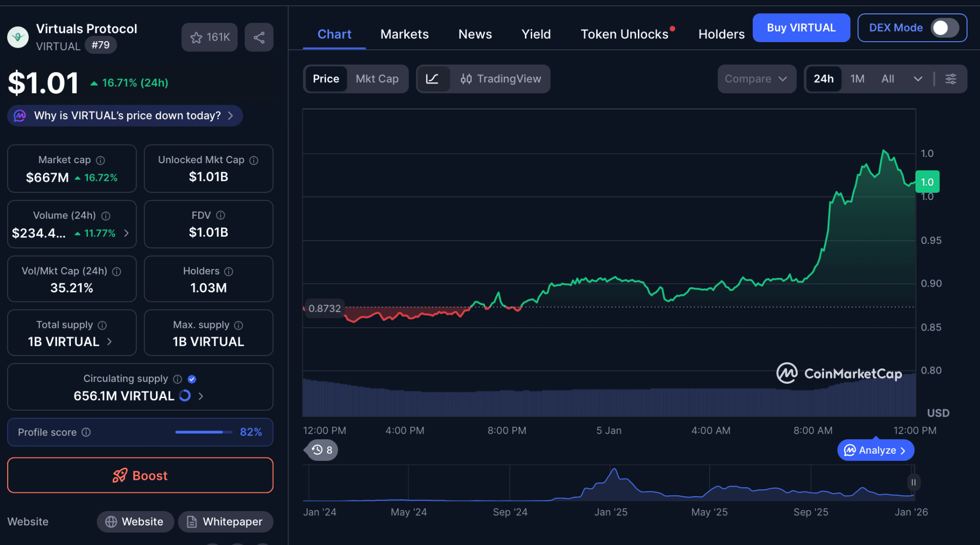Click the history clock icon showing 8
Image resolution: width=980 pixels, height=545 pixels.
click(x=320, y=450)
